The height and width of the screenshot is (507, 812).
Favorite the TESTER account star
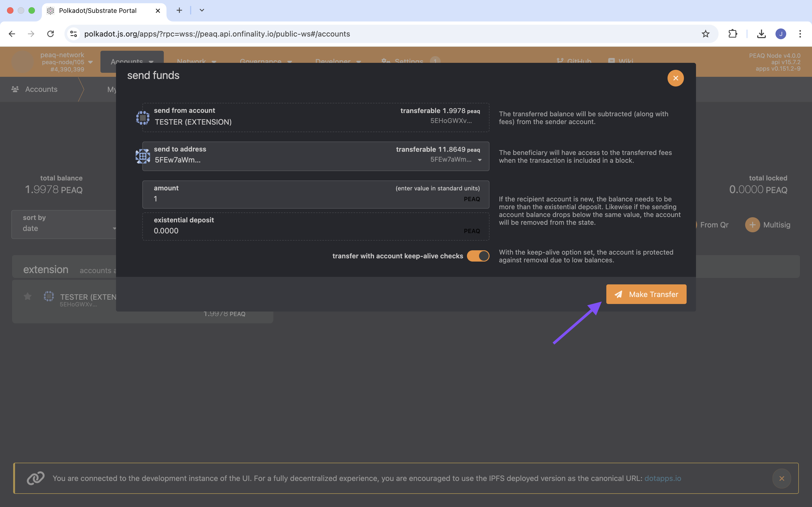pos(27,296)
